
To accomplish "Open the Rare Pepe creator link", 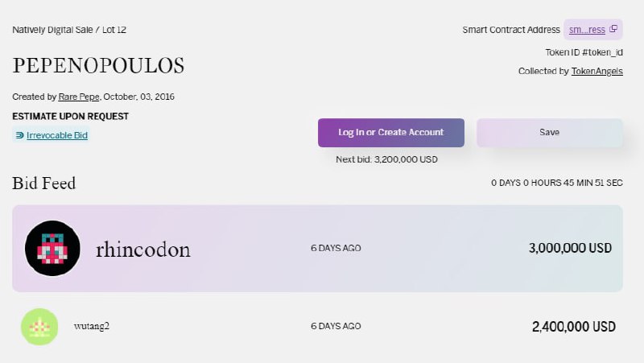I will click(79, 97).
